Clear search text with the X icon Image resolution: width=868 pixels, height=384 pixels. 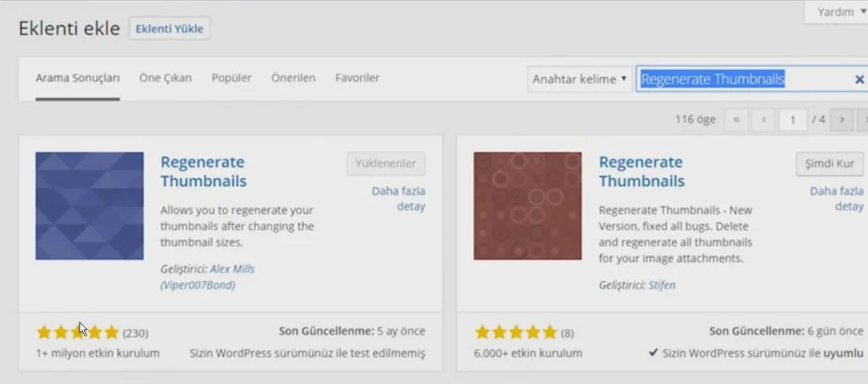859,80
